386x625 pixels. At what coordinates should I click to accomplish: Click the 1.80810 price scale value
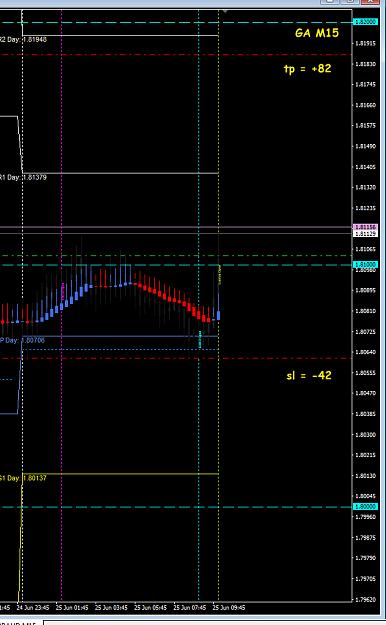[366, 311]
